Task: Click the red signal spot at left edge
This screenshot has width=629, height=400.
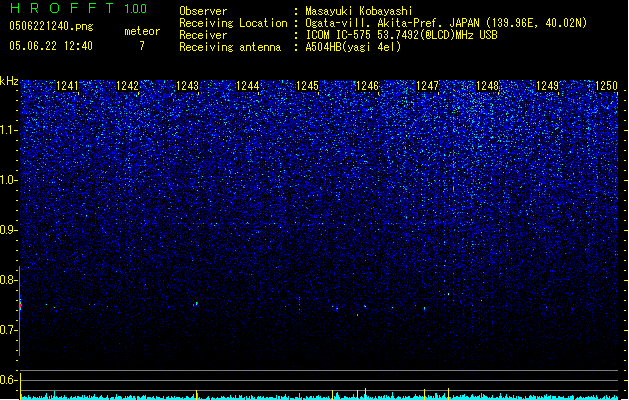Action: pyautogui.click(x=20, y=306)
